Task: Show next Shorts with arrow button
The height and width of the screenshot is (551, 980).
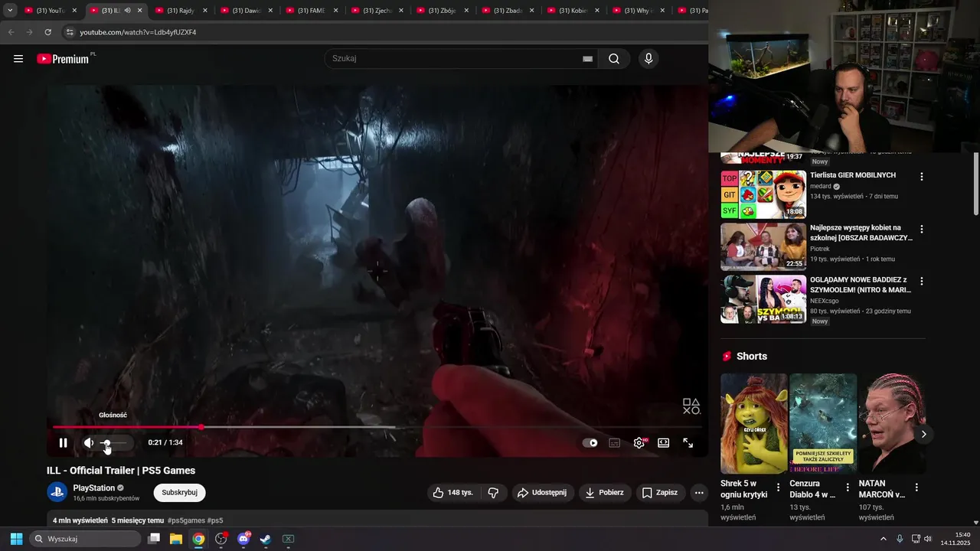Action: coord(923,434)
